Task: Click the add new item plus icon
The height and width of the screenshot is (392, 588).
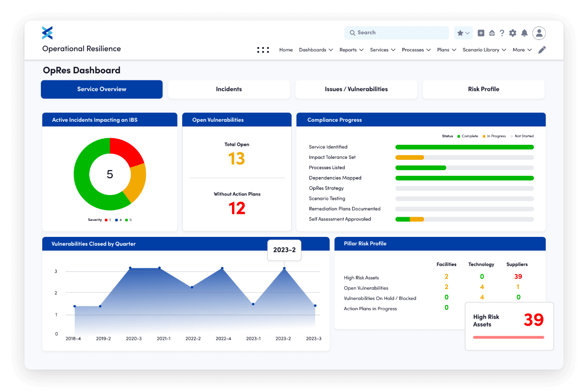Action: point(480,33)
